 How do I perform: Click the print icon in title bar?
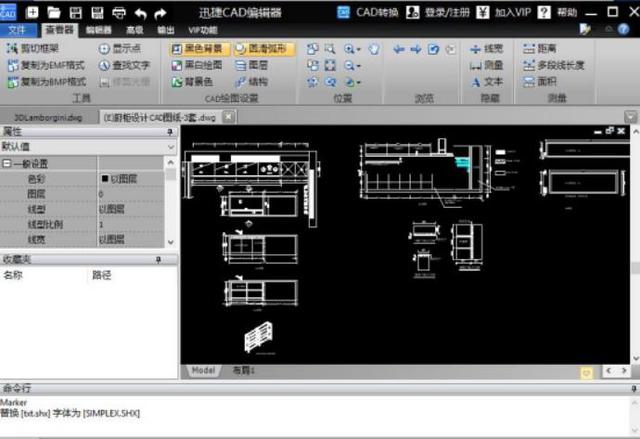tap(118, 13)
